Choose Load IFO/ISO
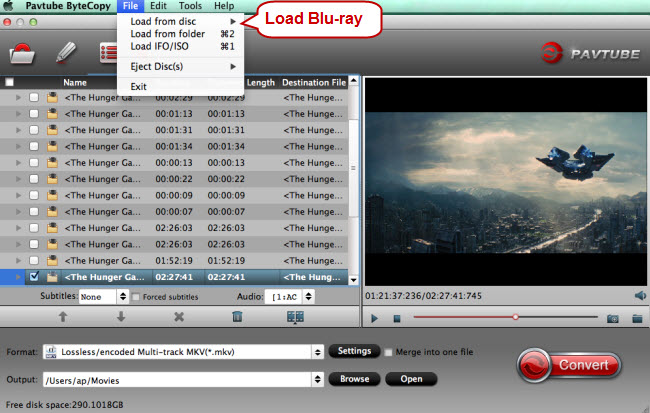Image resolution: width=650 pixels, height=413 pixels. pos(181,46)
